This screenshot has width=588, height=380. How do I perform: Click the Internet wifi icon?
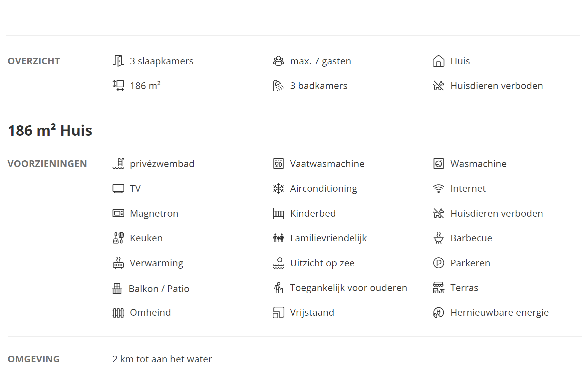point(439,189)
